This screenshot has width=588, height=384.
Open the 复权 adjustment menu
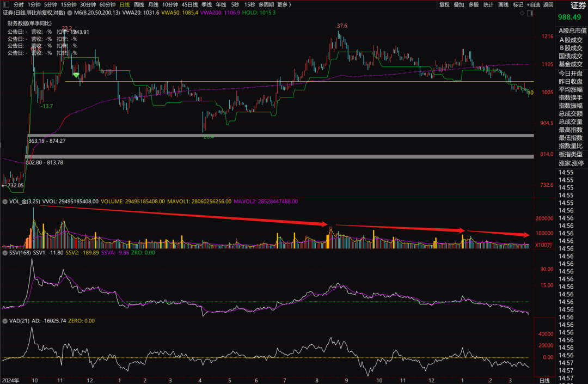(444, 5)
